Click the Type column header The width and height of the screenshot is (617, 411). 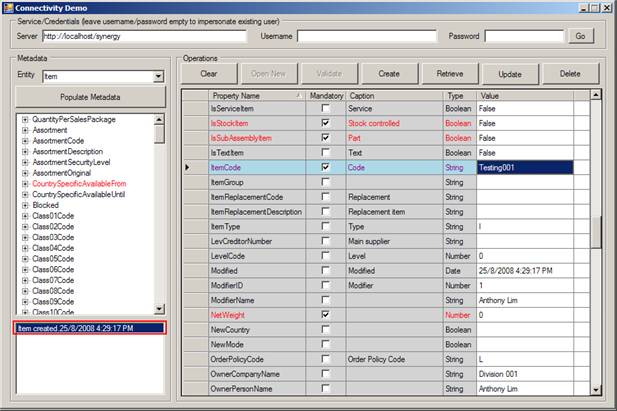460,96
